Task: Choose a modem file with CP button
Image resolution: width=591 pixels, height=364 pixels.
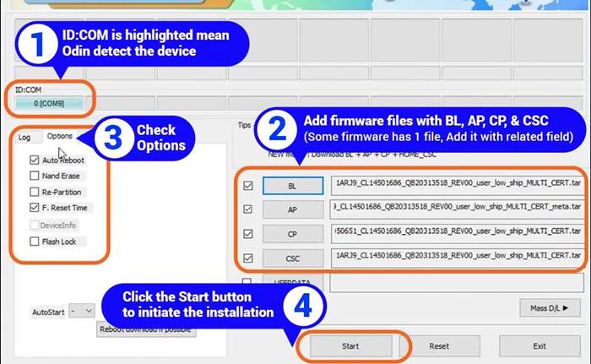Action: pyautogui.click(x=293, y=234)
